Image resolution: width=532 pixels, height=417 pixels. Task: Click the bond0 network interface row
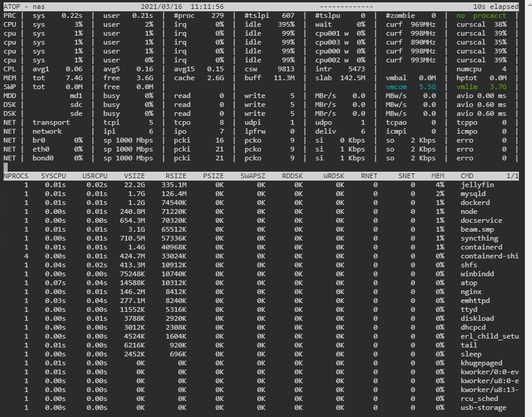click(261, 158)
